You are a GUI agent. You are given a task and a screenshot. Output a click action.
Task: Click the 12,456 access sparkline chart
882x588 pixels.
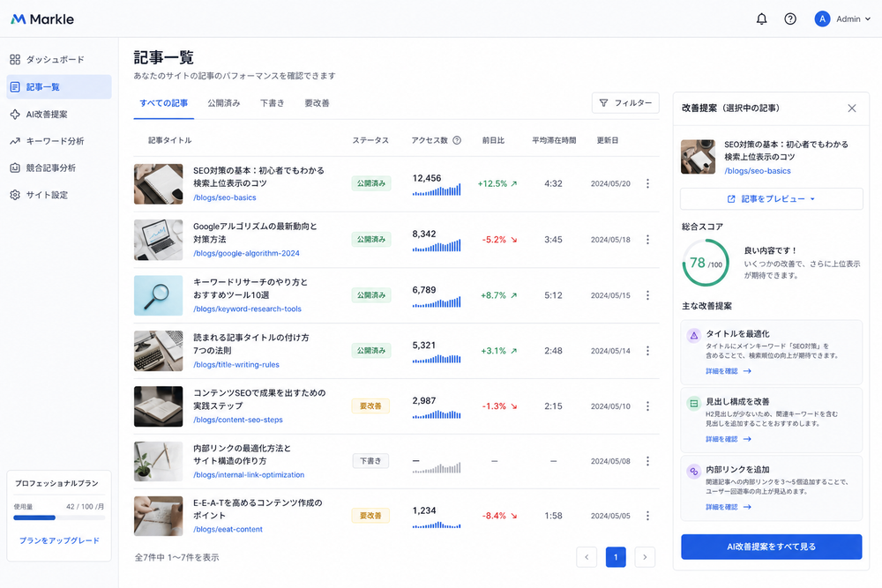(437, 190)
